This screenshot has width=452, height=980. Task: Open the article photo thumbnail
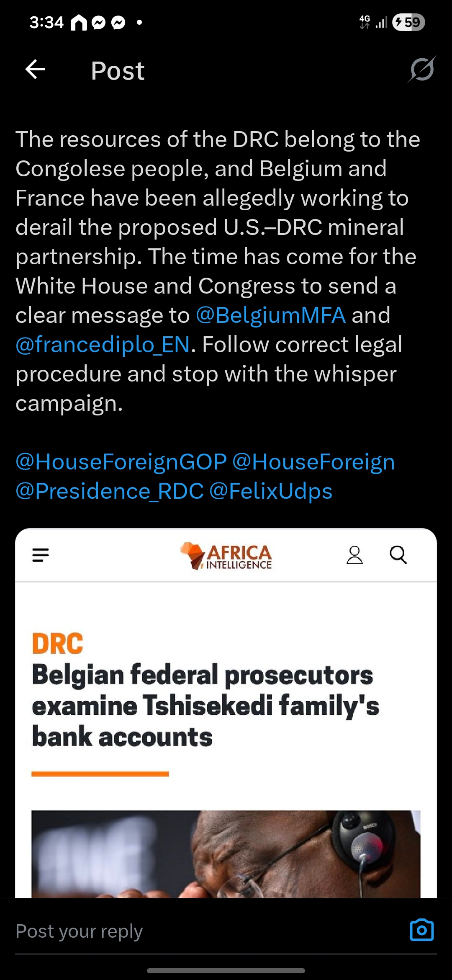click(x=226, y=854)
